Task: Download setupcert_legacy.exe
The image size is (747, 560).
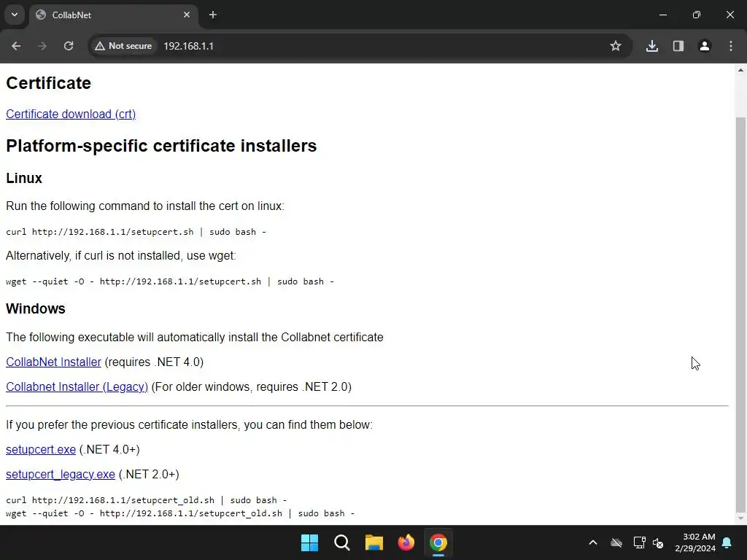Action: (x=61, y=474)
